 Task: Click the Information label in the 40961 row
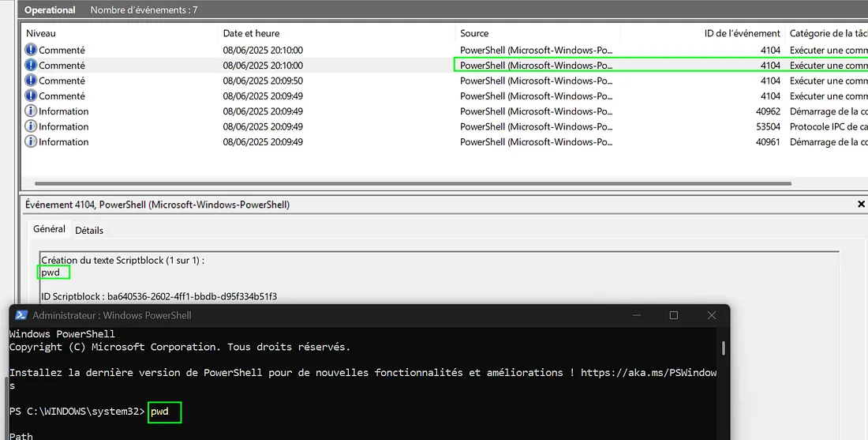point(64,142)
